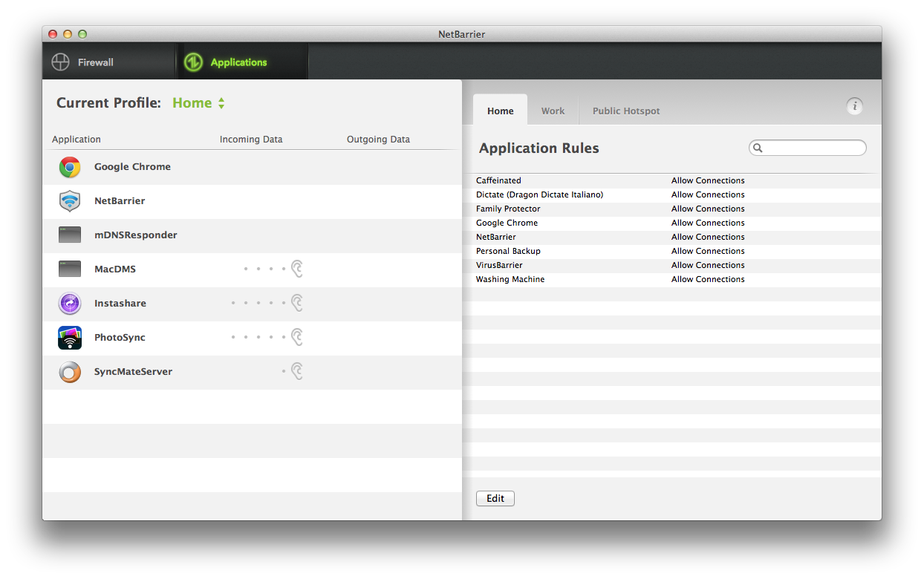The image size is (924, 579).
Task: Click Allow Connections for Washing Machine
Action: tap(708, 279)
